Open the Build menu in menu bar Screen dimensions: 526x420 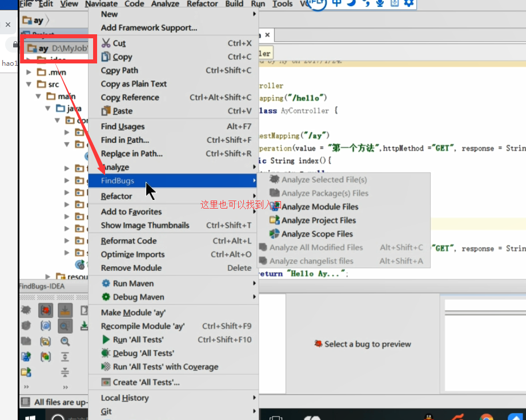click(x=234, y=3)
